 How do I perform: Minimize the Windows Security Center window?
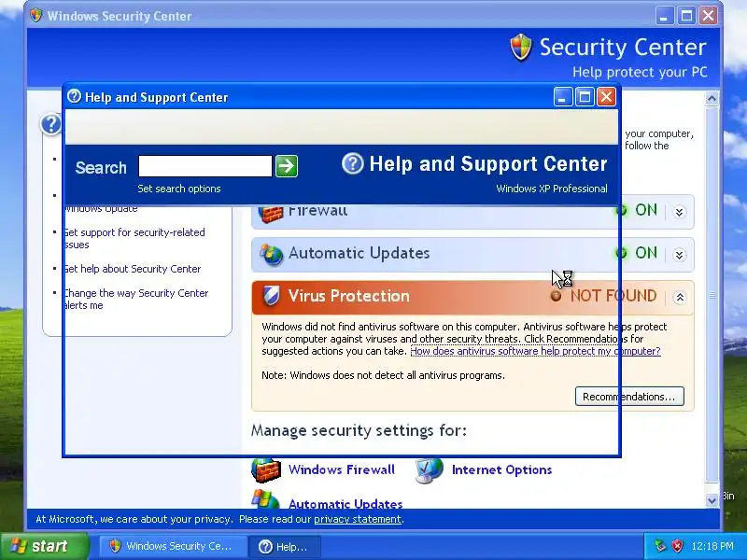(x=665, y=16)
